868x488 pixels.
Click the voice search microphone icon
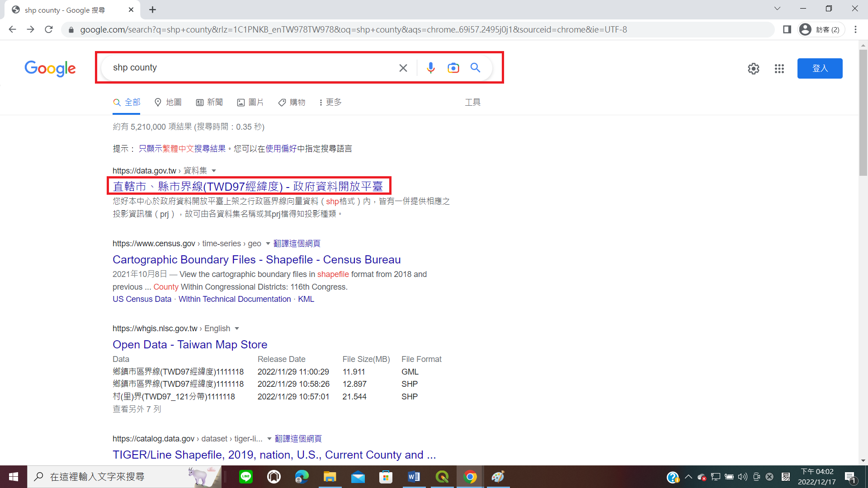430,68
